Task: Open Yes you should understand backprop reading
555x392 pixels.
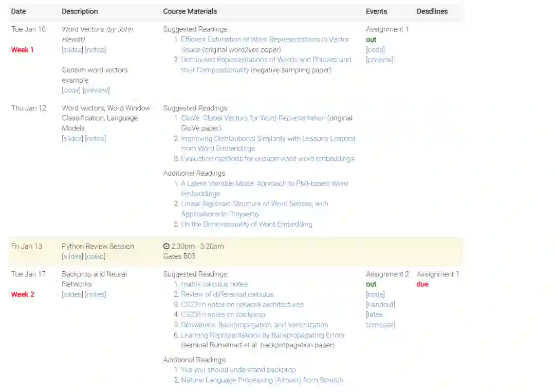Action: [x=238, y=370]
